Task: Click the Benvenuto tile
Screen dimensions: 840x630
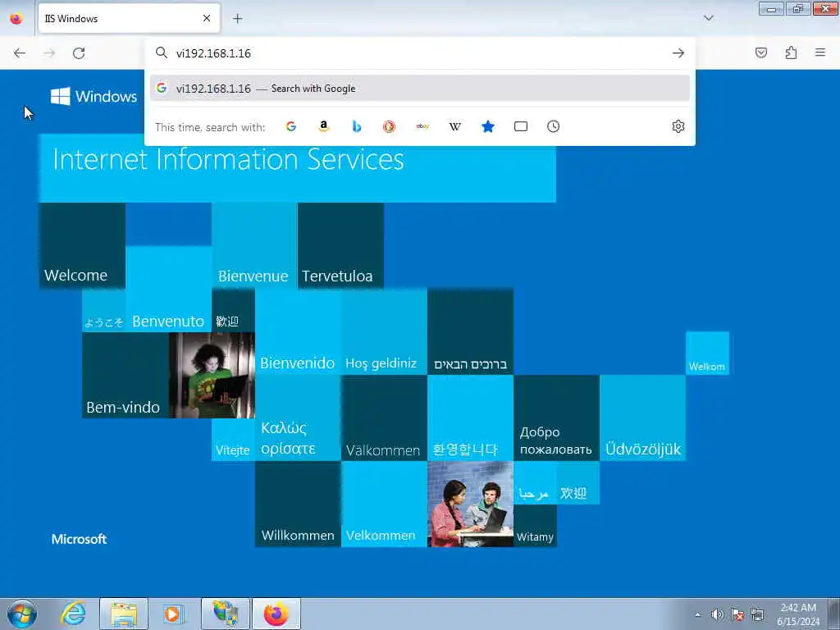Action: (169, 289)
